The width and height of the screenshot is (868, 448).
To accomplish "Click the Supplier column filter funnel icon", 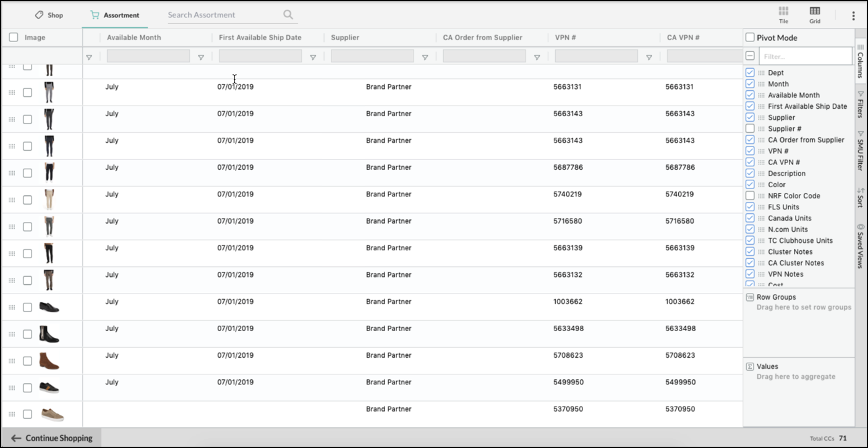I will (425, 57).
